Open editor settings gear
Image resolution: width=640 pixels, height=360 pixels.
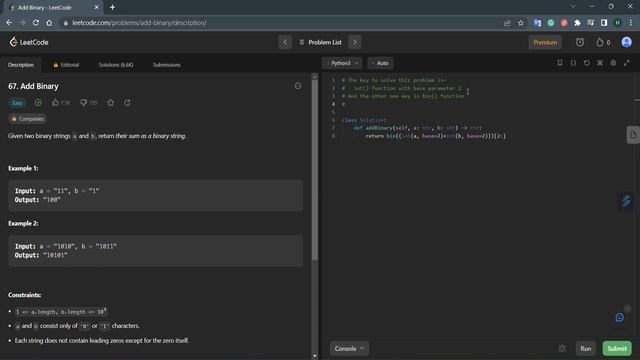tap(613, 63)
